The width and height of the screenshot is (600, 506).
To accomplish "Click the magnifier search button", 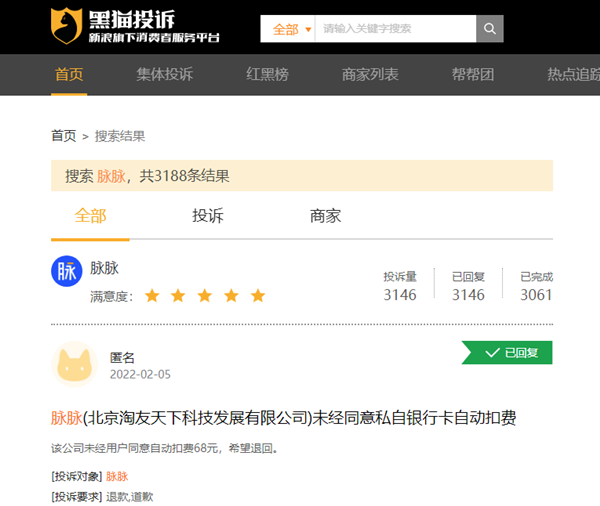I will coord(489,29).
